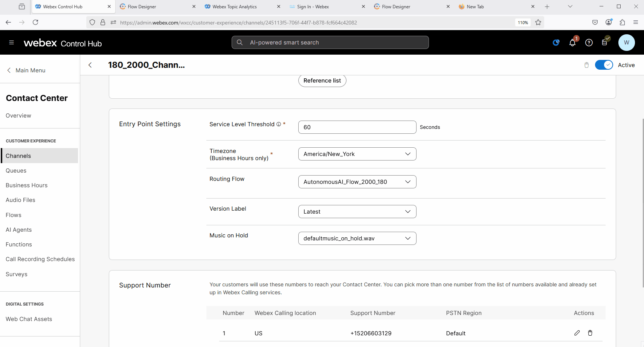Screen dimensions: 644x347
Task: Expand the Music on Hold dropdown
Action: click(x=357, y=238)
